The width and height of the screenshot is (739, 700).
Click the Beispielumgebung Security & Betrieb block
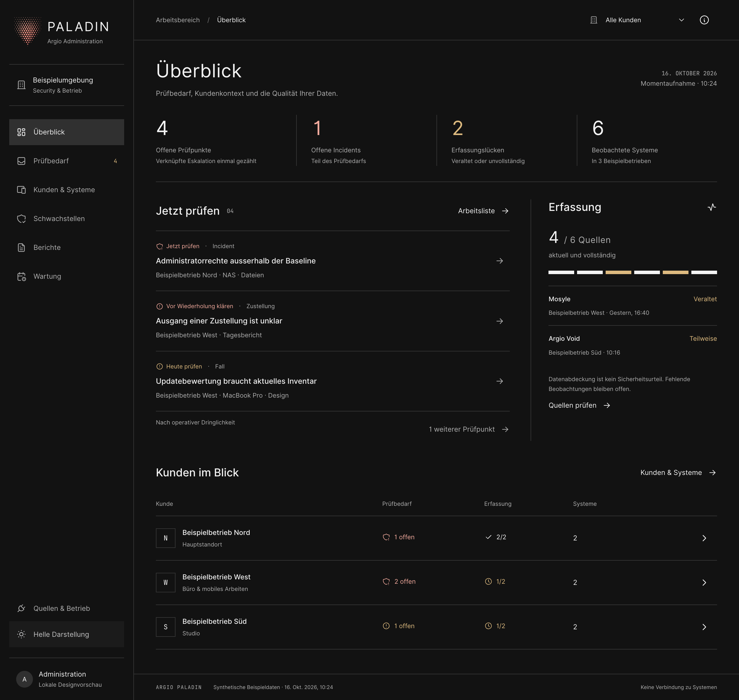click(66, 85)
